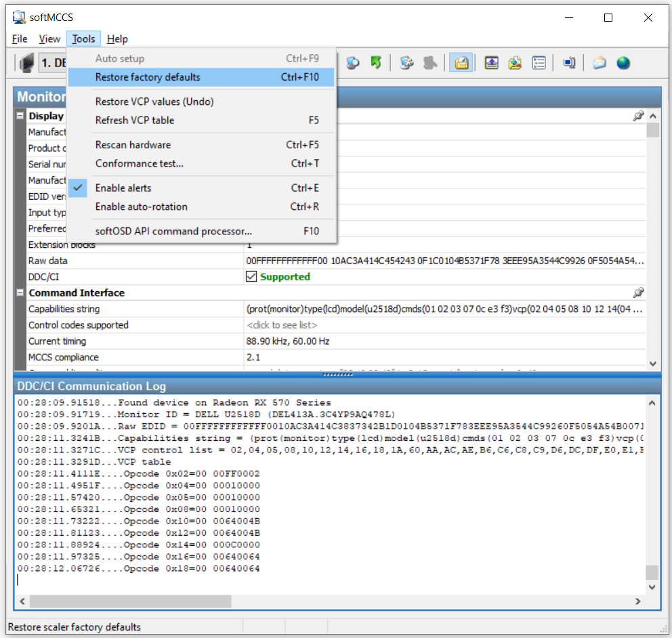Choose Rescan hardware from Tools menu

pyautogui.click(x=133, y=145)
